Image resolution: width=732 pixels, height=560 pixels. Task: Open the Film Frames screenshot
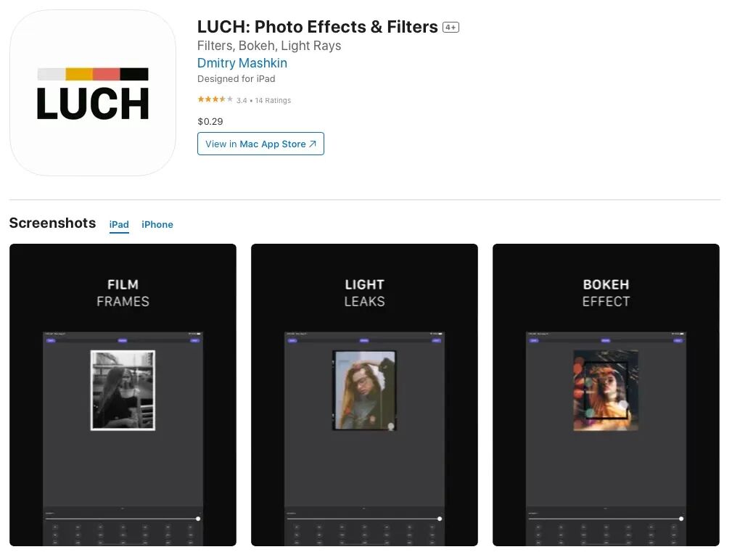point(123,395)
